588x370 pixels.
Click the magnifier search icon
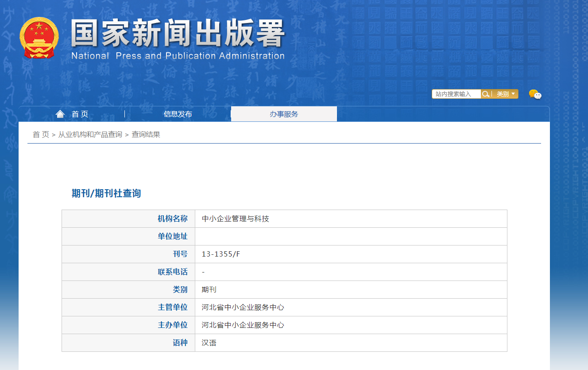point(486,94)
